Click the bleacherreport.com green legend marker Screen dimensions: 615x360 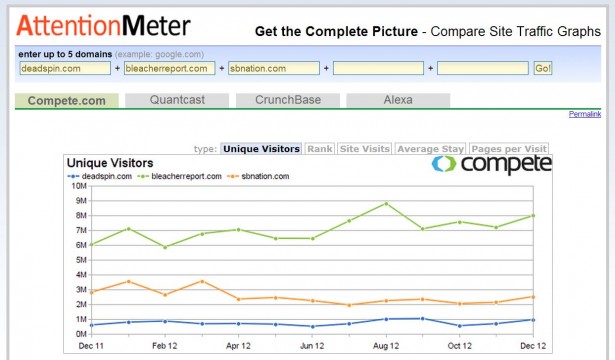143,176
